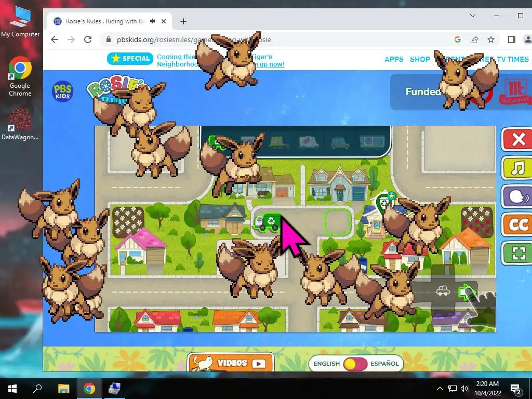Click the site lock icon
Image resolution: width=532 pixels, height=399 pixels.
click(x=108, y=39)
